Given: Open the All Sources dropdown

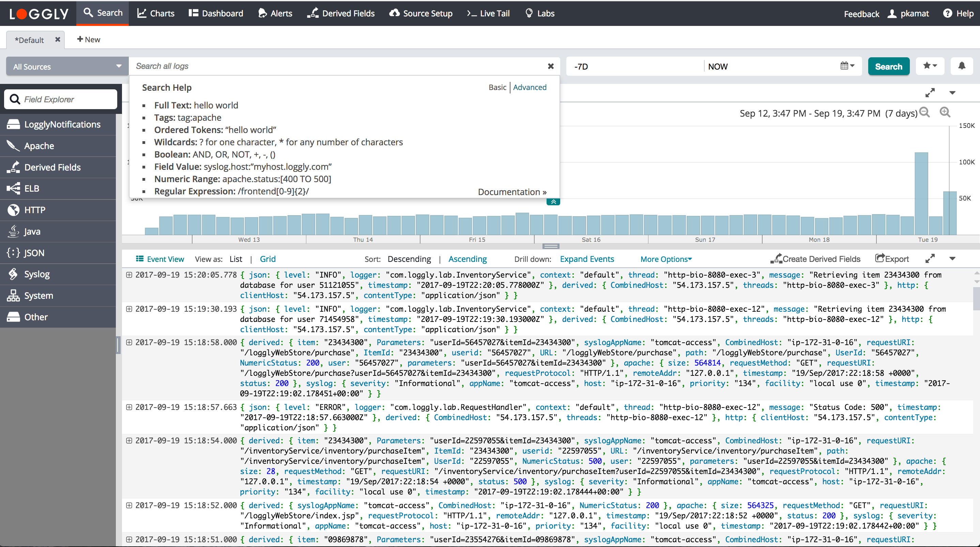Looking at the screenshot, I should pos(66,66).
